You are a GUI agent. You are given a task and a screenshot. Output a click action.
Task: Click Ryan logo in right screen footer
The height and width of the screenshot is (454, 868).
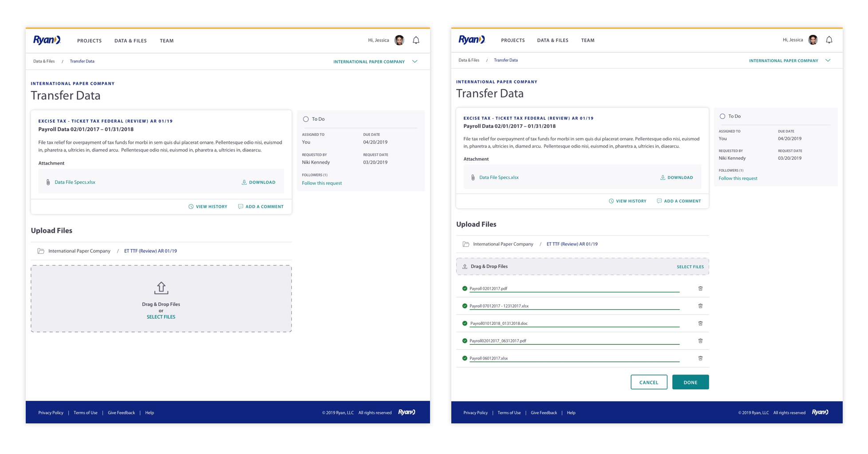(x=820, y=412)
